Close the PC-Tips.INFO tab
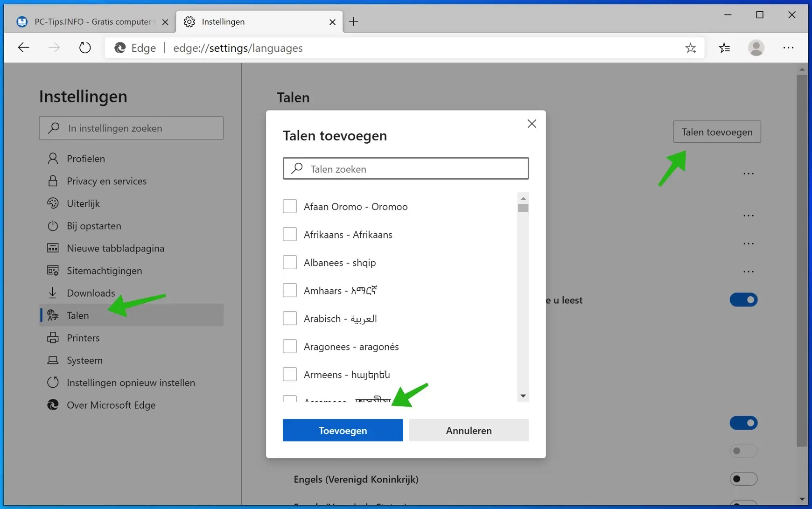Viewport: 812px width, 509px height. coord(165,22)
